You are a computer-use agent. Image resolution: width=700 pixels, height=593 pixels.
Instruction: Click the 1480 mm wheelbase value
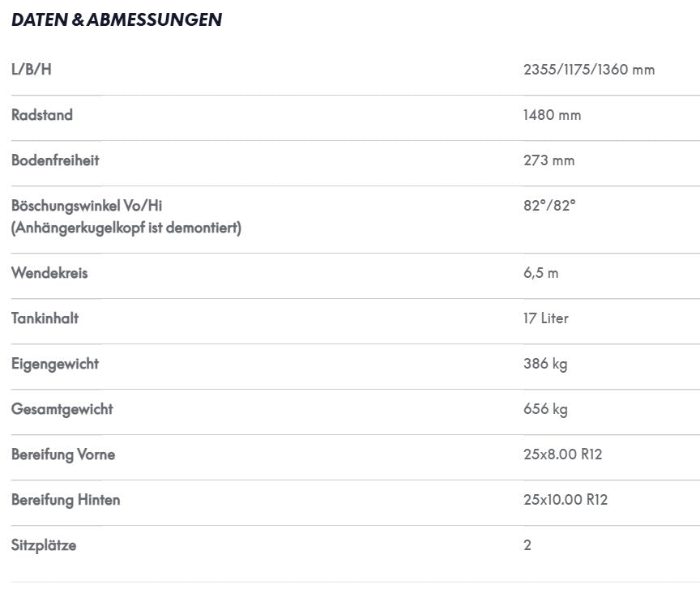coord(553,115)
